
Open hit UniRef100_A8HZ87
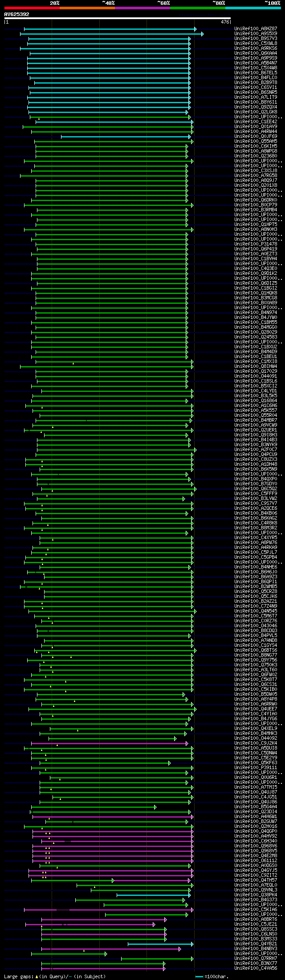point(256,29)
